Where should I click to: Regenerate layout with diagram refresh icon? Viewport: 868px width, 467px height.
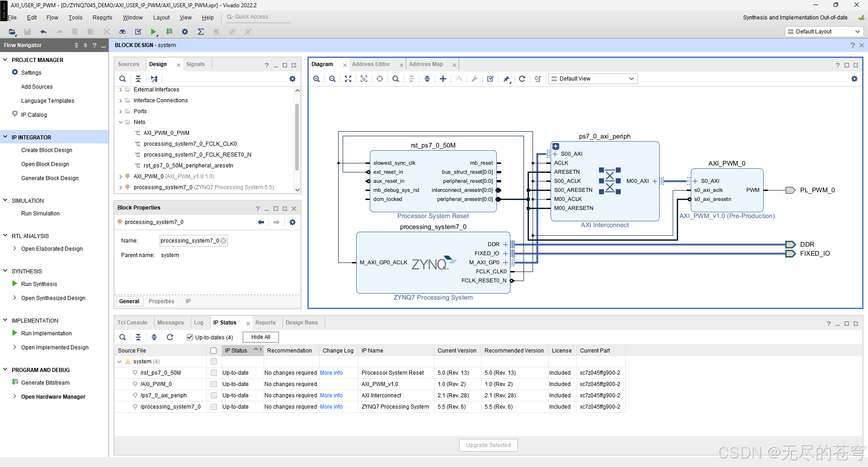[522, 79]
